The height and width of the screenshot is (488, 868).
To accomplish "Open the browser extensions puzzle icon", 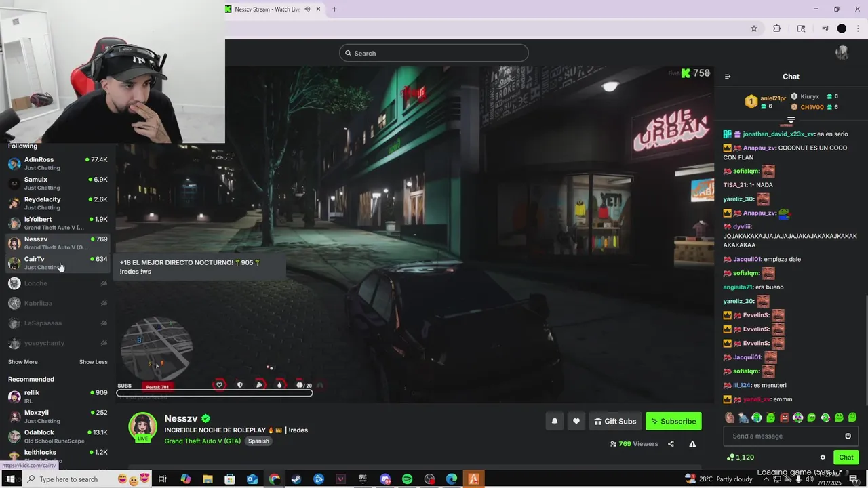I will 777,28.
